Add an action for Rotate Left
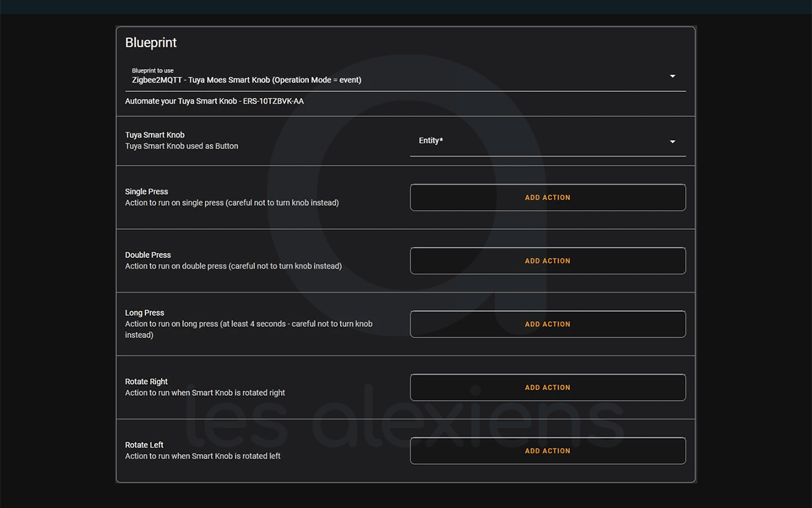The width and height of the screenshot is (812, 508). point(547,451)
